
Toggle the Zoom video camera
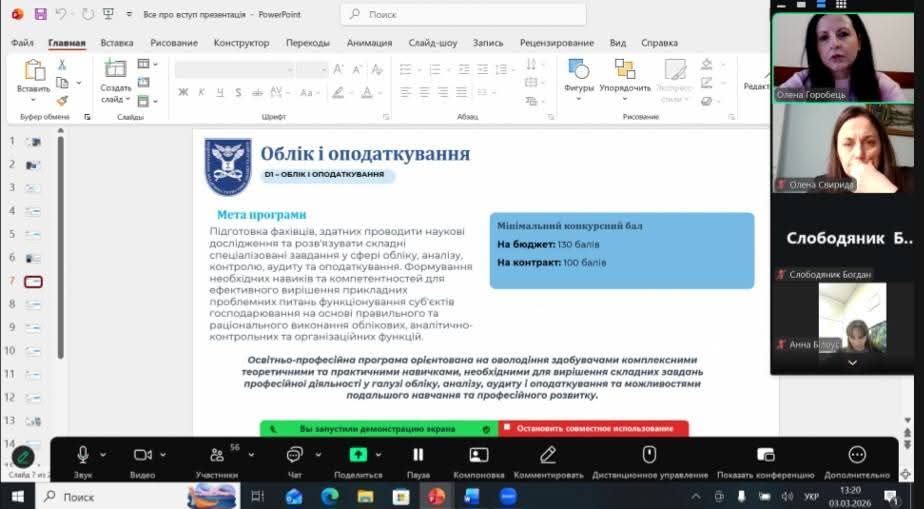[142, 455]
